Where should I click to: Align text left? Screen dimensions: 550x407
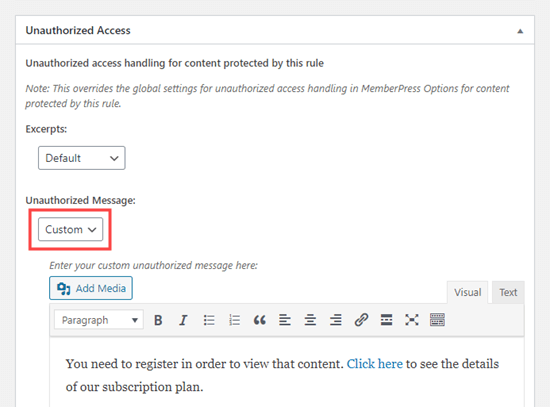pyautogui.click(x=285, y=320)
